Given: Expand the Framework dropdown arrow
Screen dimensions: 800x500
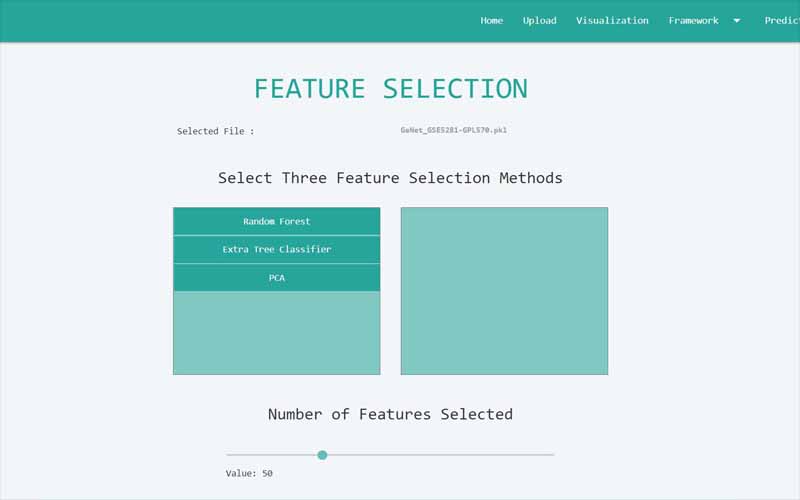Looking at the screenshot, I should tap(737, 21).
